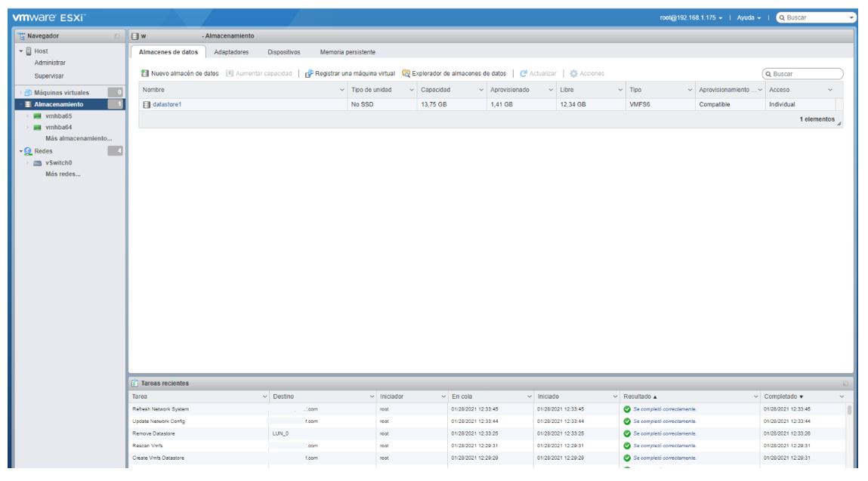
Task: Expand the vSwitch0 tree node
Action: [28, 163]
